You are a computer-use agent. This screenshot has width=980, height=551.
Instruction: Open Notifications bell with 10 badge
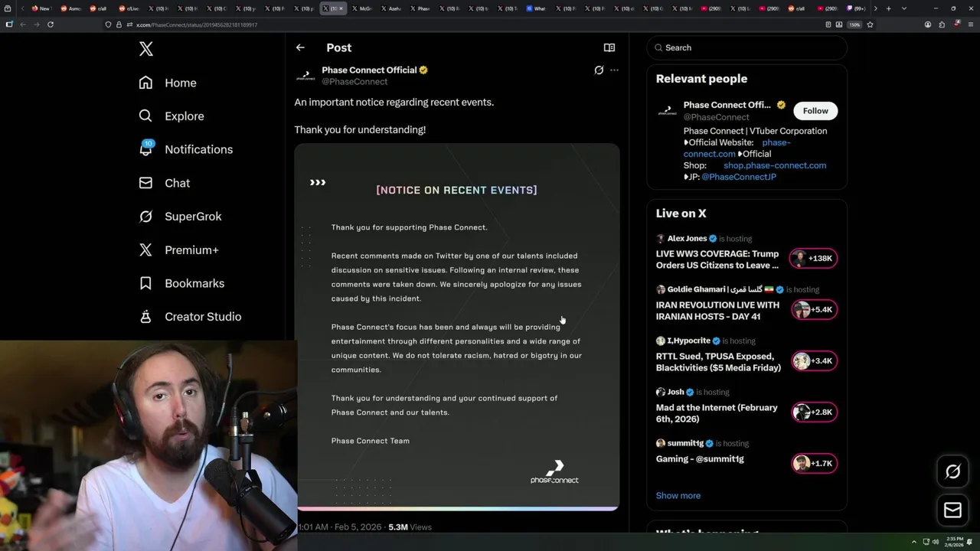click(x=146, y=148)
